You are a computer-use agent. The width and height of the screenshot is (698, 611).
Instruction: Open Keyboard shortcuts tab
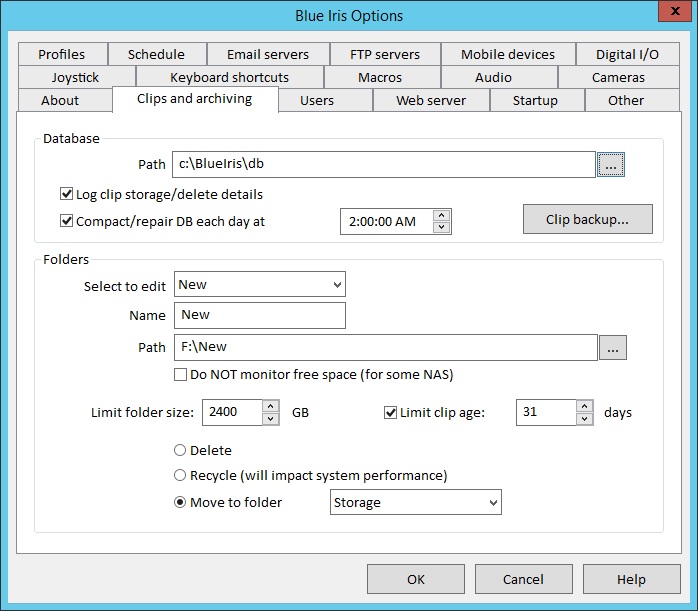(230, 77)
